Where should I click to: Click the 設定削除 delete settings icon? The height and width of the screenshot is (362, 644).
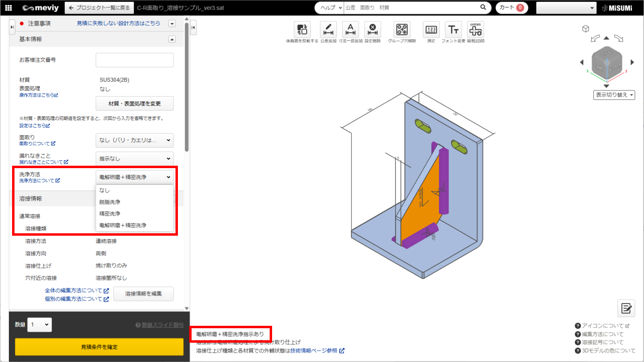372,30
